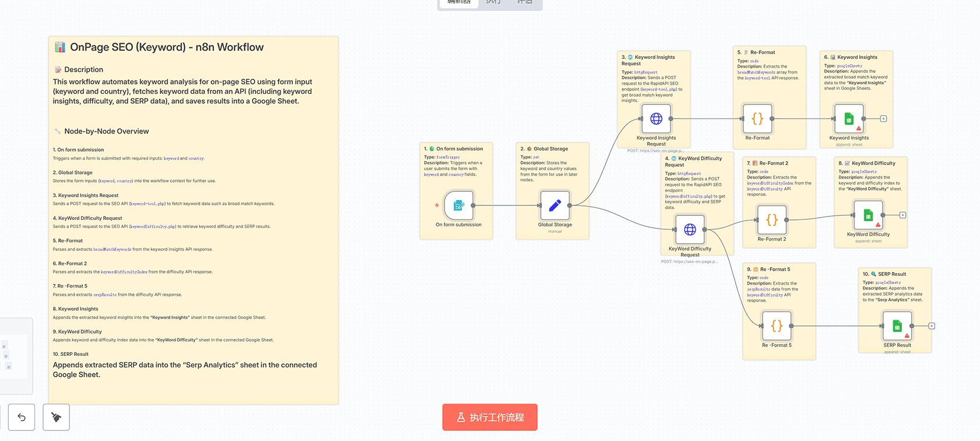Select the Re-Format 2 code node
The height and width of the screenshot is (441, 980).
click(772, 220)
